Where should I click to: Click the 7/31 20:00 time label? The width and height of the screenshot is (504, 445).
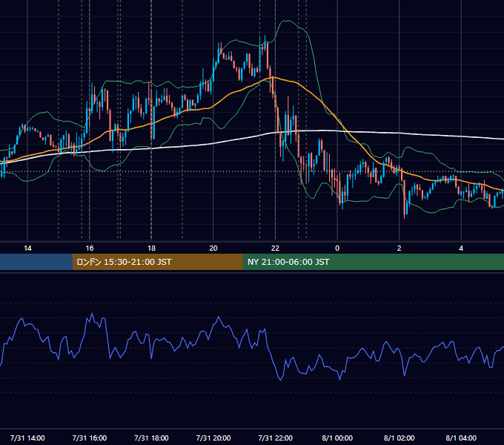coord(213,438)
